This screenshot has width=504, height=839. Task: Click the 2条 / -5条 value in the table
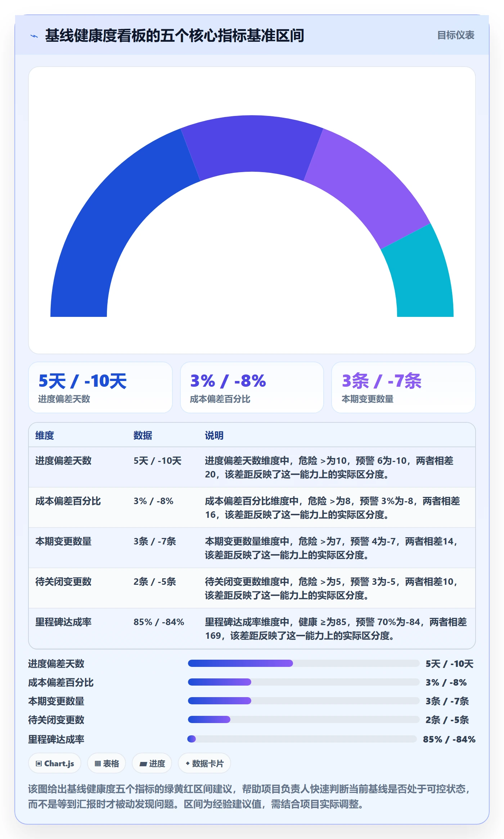coord(155,582)
